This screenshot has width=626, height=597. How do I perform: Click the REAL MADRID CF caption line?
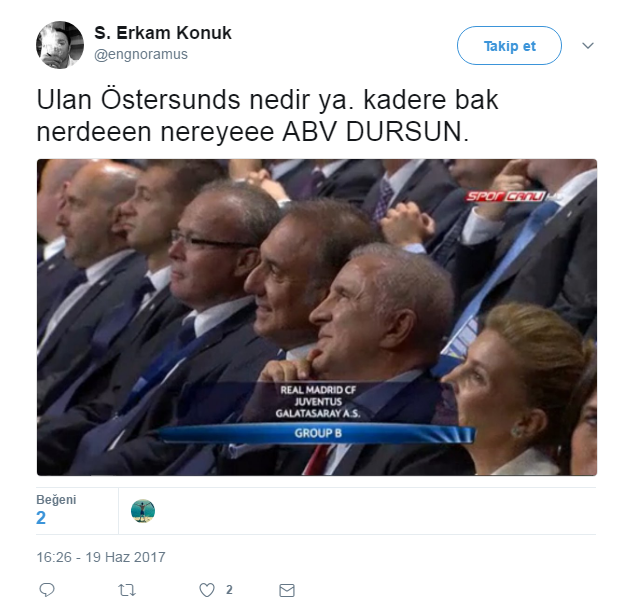coord(318,390)
